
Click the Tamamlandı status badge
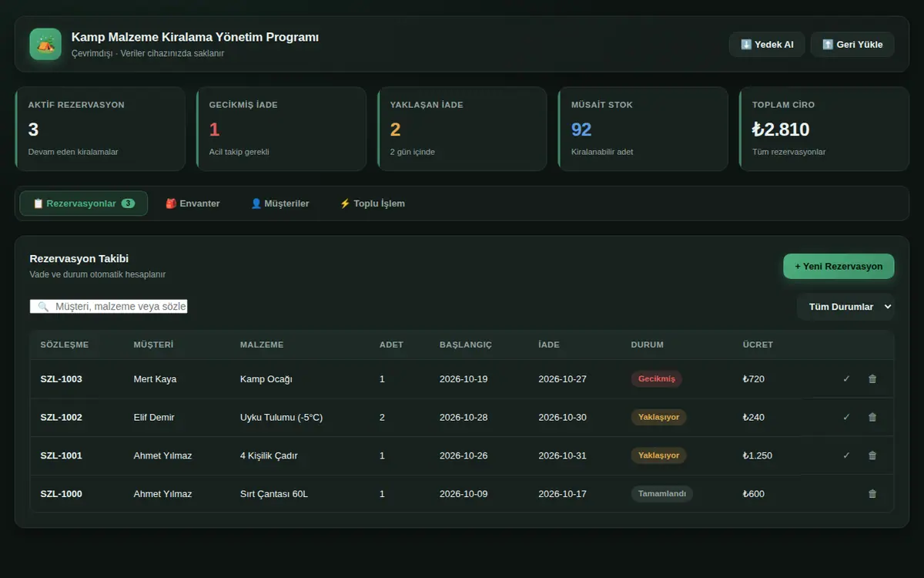click(661, 494)
